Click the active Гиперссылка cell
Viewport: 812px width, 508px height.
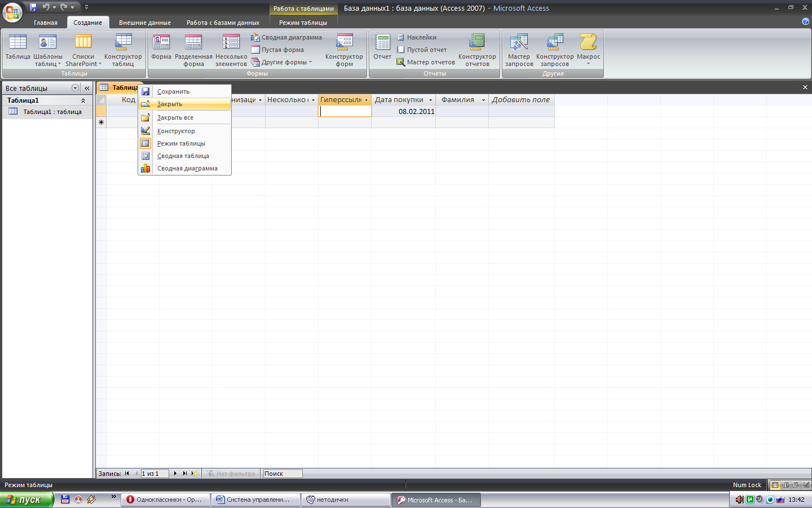point(345,111)
